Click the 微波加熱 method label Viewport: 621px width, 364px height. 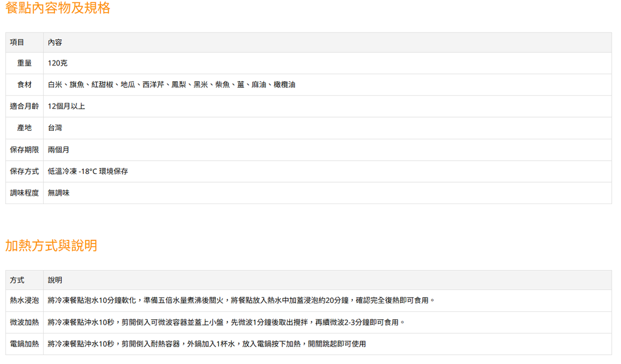(x=24, y=322)
